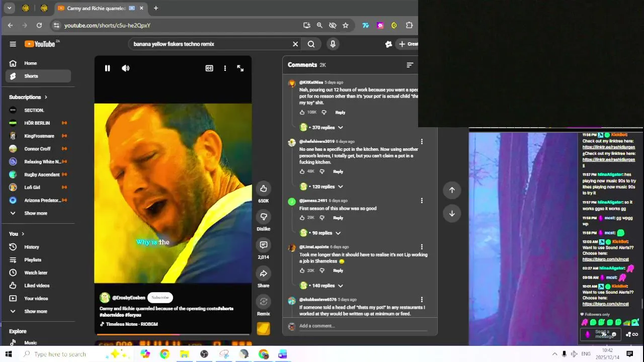Open the Lofi Girl subscription channel

38,188
